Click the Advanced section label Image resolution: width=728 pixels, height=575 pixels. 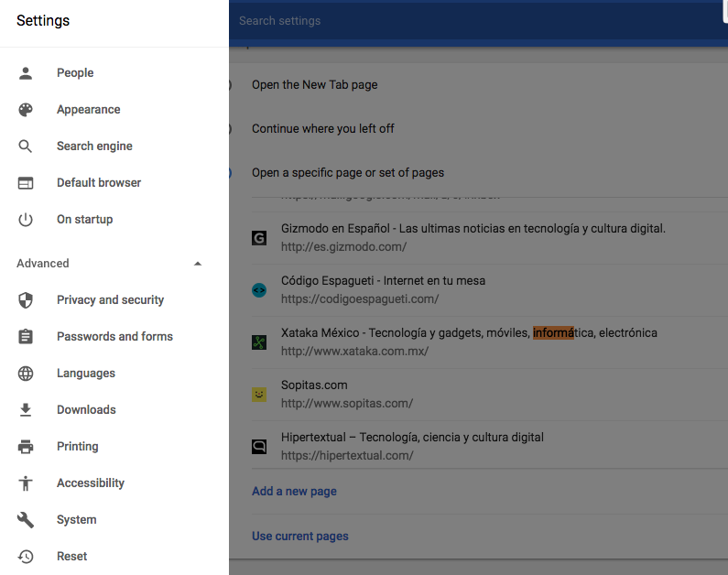(43, 264)
